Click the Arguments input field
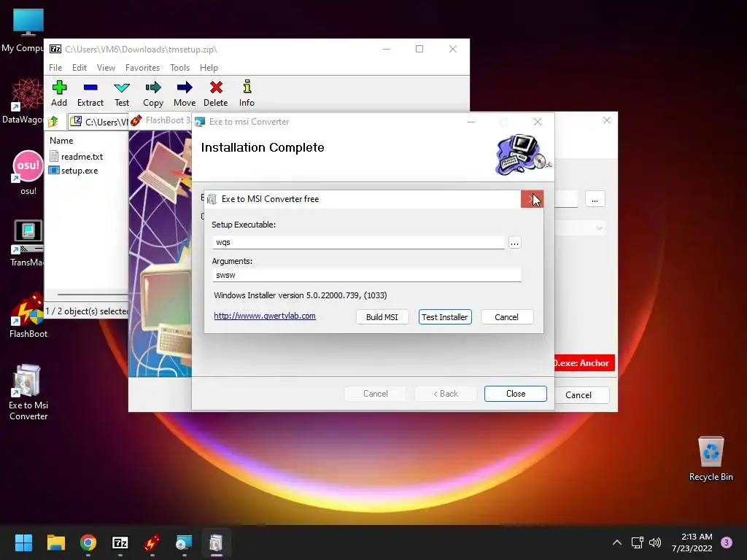 (x=366, y=275)
